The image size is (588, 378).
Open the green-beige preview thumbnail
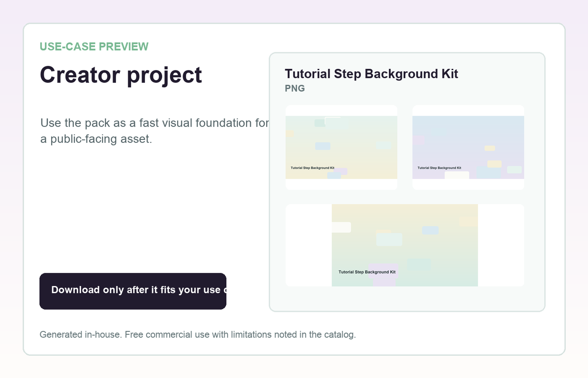pos(341,147)
